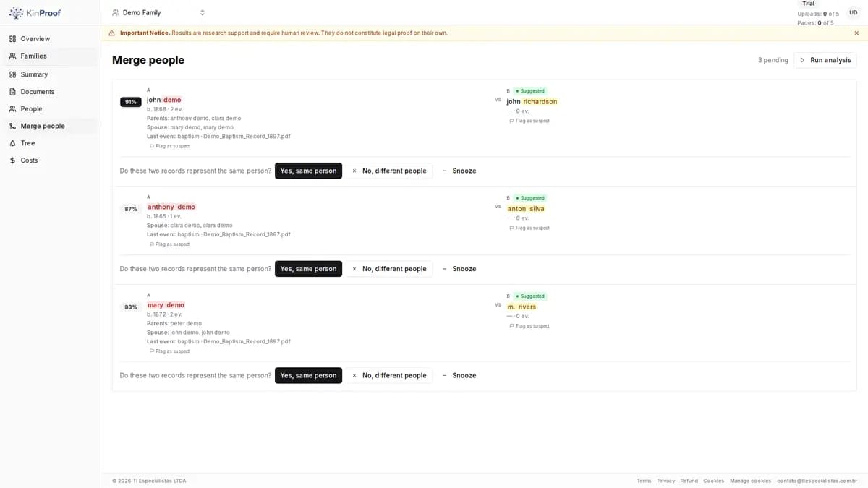Snooze the anthony demo merge suggestion
868x488 pixels.
tap(459, 269)
